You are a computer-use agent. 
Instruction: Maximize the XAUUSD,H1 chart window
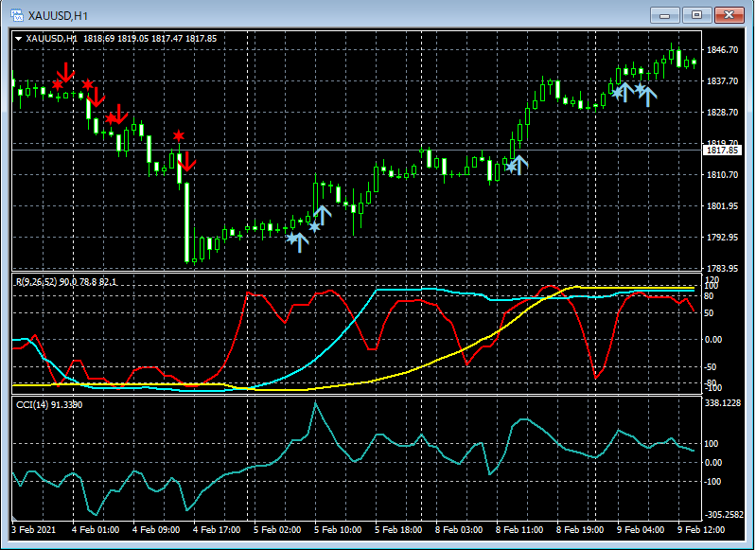pyautogui.click(x=696, y=15)
